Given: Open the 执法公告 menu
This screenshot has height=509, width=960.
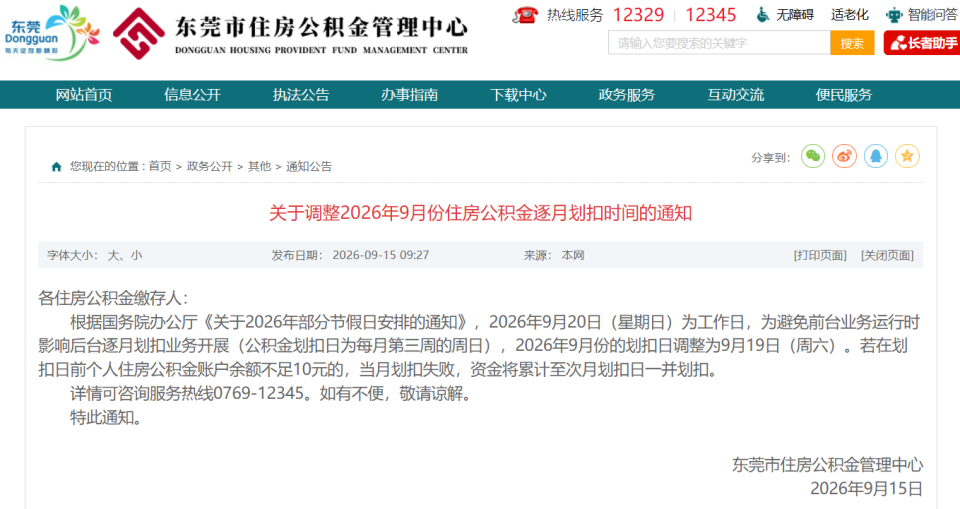Looking at the screenshot, I should [301, 95].
